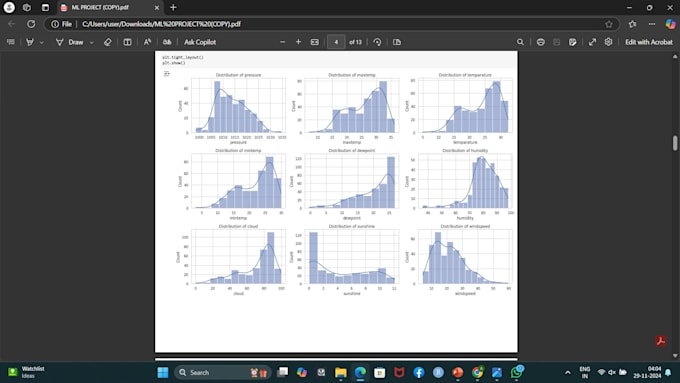Refresh the page
The height and width of the screenshot is (383, 680).
coord(31,24)
